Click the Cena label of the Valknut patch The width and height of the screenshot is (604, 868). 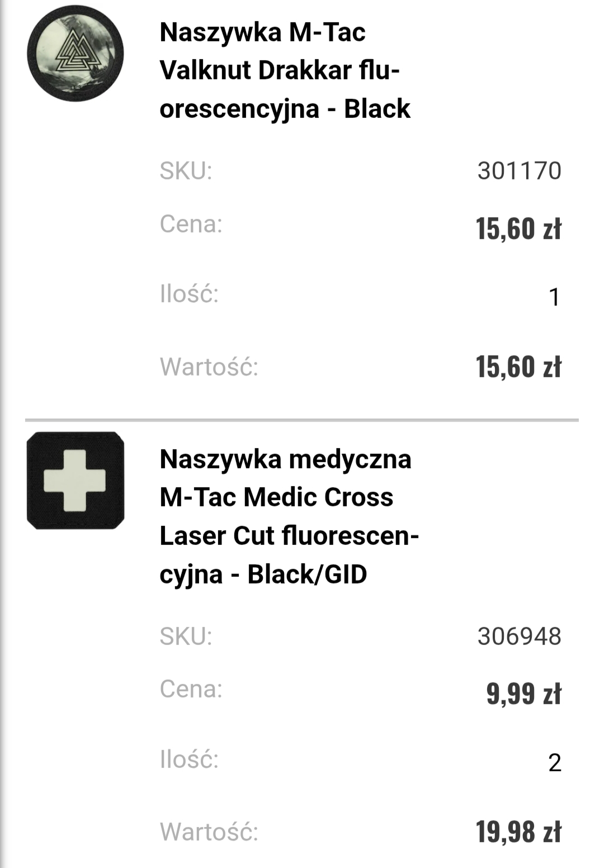pyautogui.click(x=191, y=224)
